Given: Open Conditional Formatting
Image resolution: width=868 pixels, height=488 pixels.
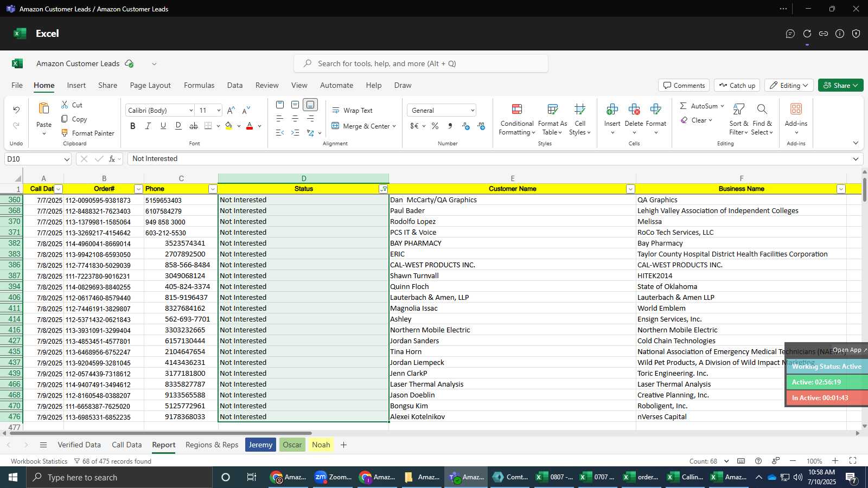Looking at the screenshot, I should coord(517,119).
